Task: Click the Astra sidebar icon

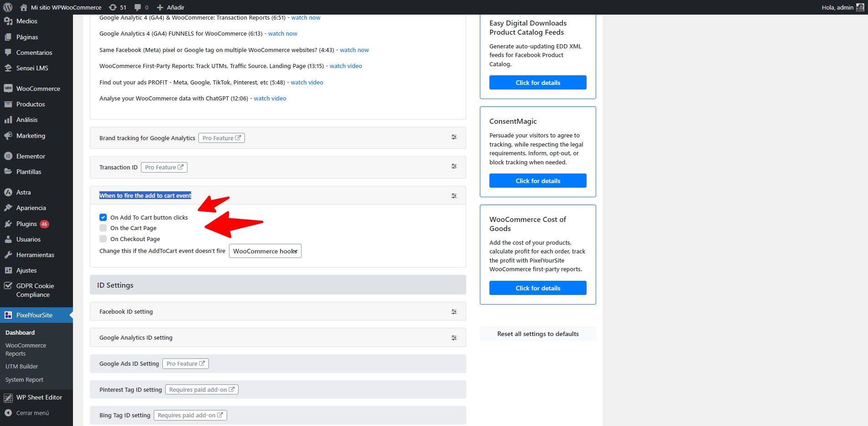Action: (x=8, y=192)
